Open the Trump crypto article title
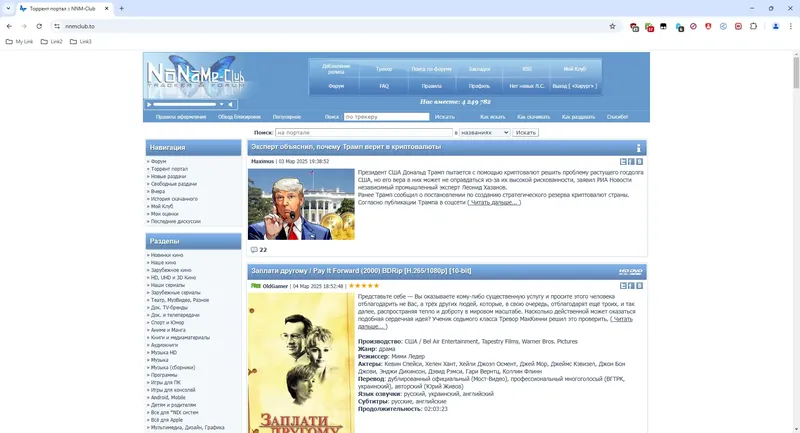The height and width of the screenshot is (433, 800). point(346,147)
